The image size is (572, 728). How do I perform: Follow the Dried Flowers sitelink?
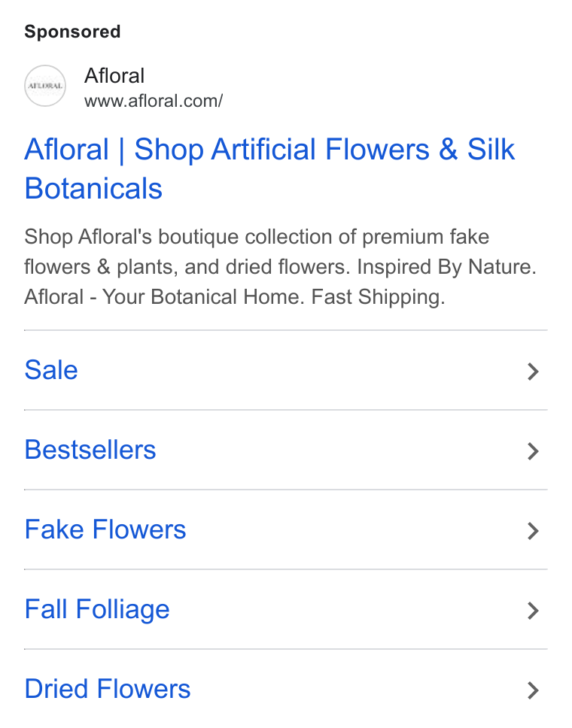(108, 689)
